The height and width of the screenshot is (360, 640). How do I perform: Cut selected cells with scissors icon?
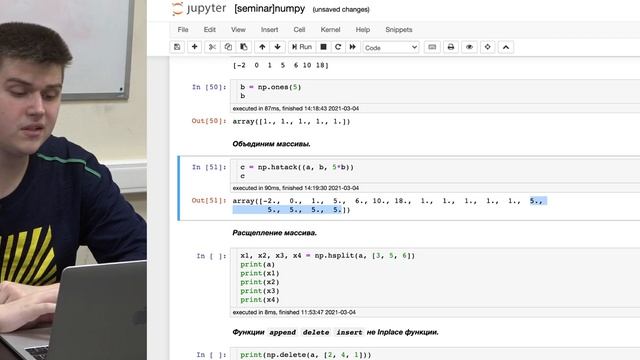tap(212, 47)
